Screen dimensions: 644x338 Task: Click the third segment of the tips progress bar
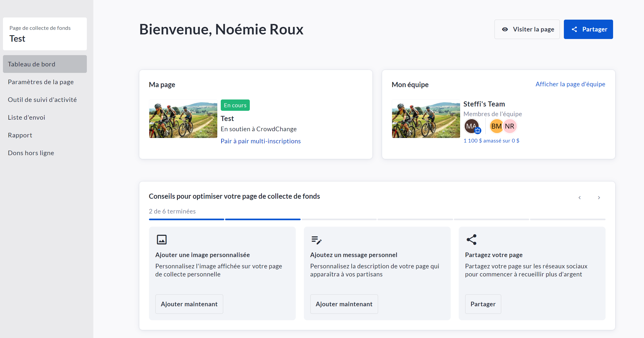[339, 219]
